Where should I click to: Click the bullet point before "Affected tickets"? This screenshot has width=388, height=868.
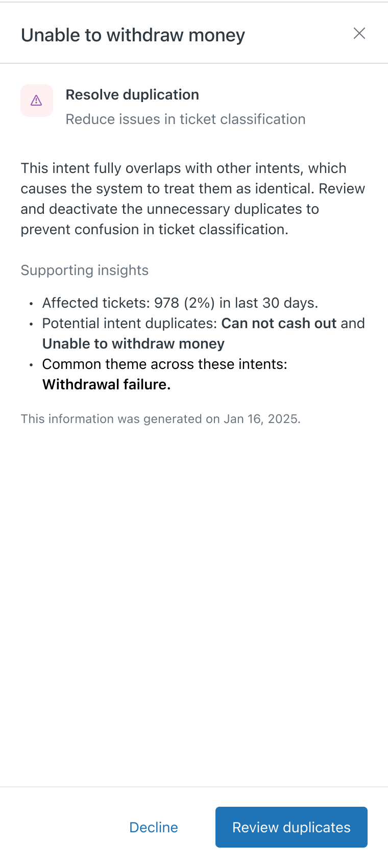pyautogui.click(x=31, y=304)
